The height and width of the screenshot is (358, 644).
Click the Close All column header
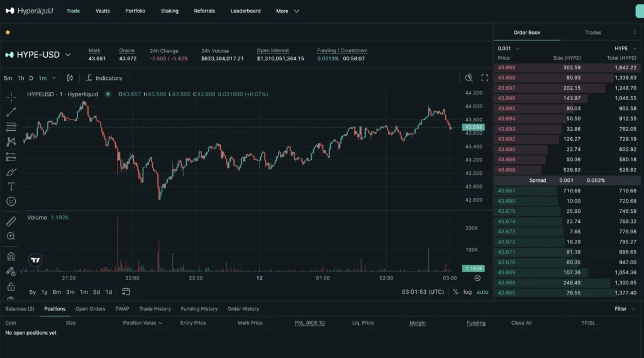pos(521,323)
